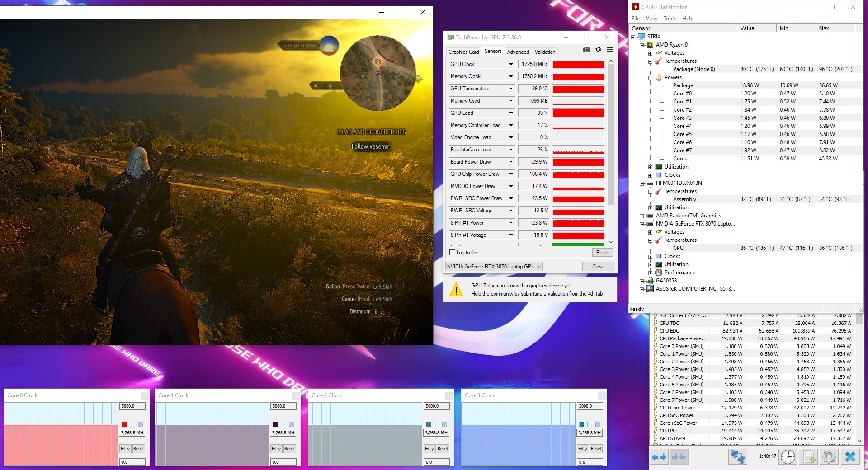Click the STRIX computer icon in HWMonitor
Image resolution: width=868 pixels, height=470 pixels.
pyautogui.click(x=642, y=36)
